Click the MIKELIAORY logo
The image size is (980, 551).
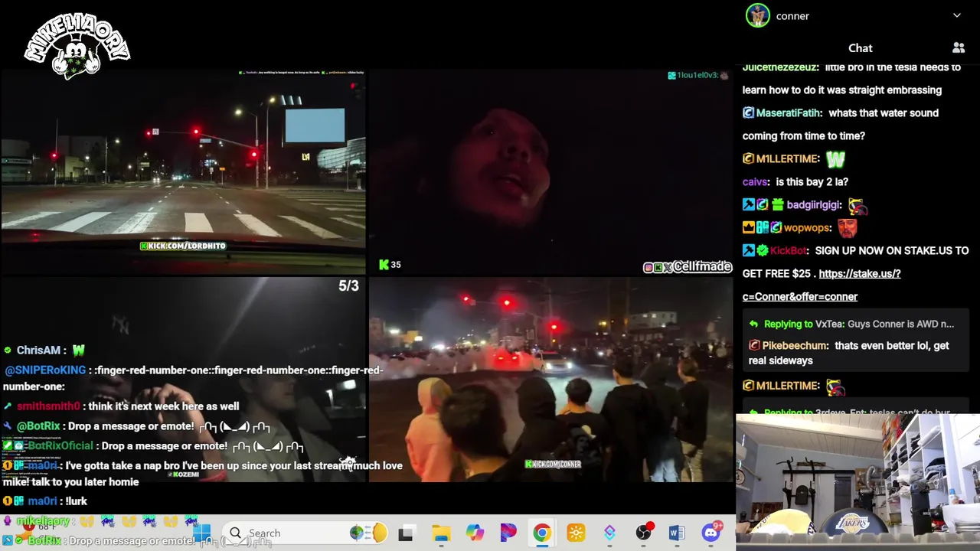point(77,44)
